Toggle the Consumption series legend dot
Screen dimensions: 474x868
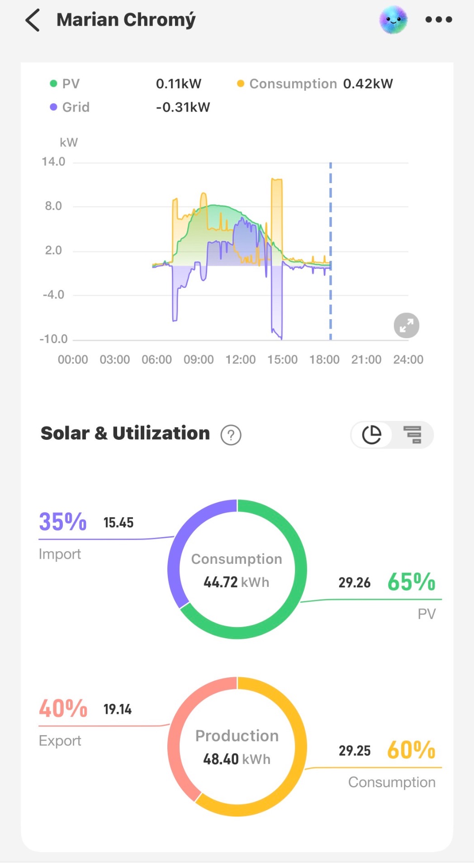[241, 84]
